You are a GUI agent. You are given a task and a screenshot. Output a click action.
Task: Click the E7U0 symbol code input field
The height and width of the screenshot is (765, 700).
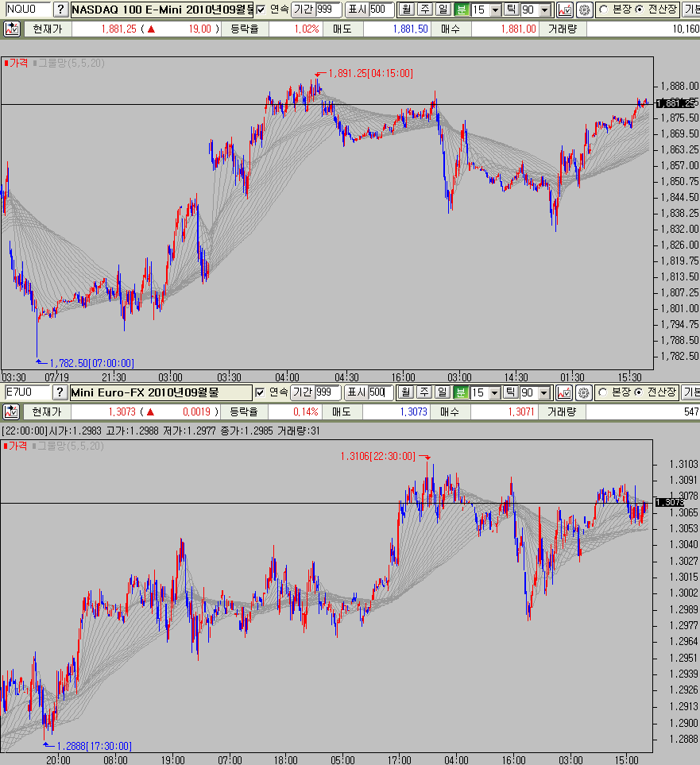click(x=25, y=392)
